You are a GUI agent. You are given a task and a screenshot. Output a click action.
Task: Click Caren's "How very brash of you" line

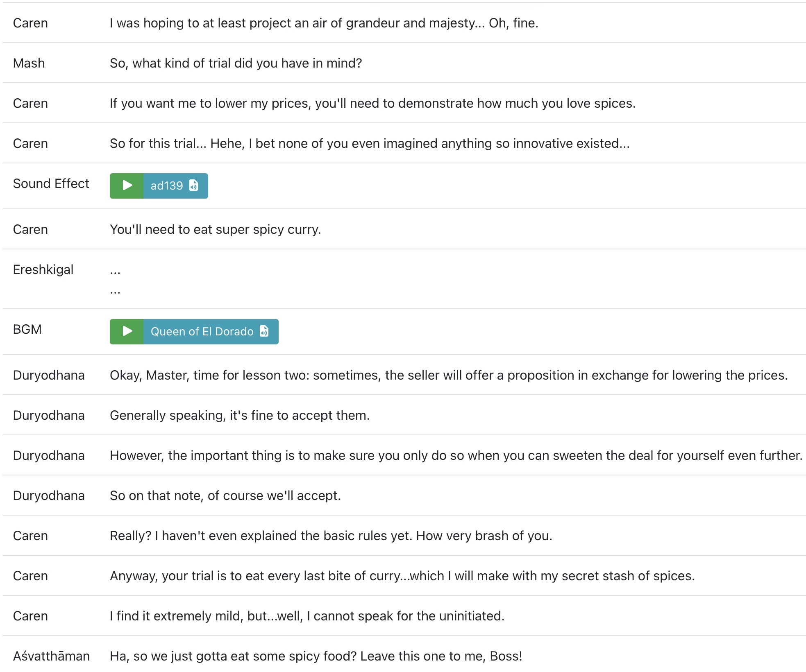tap(331, 536)
